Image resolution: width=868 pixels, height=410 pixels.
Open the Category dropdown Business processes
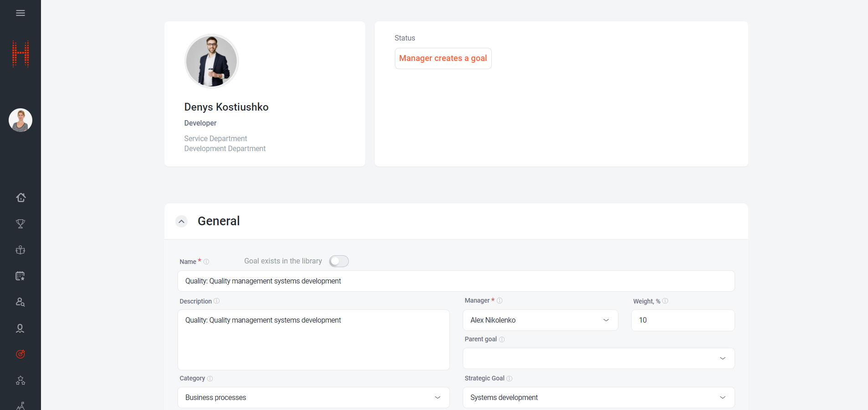click(x=313, y=398)
